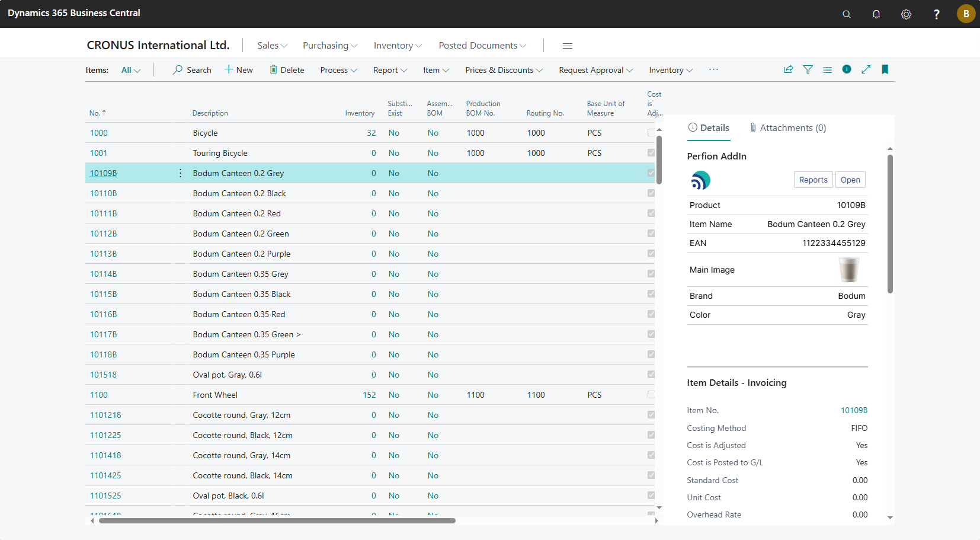Expand the Posted Documents menu
Viewport: 980px width, 540px height.
pyautogui.click(x=482, y=46)
